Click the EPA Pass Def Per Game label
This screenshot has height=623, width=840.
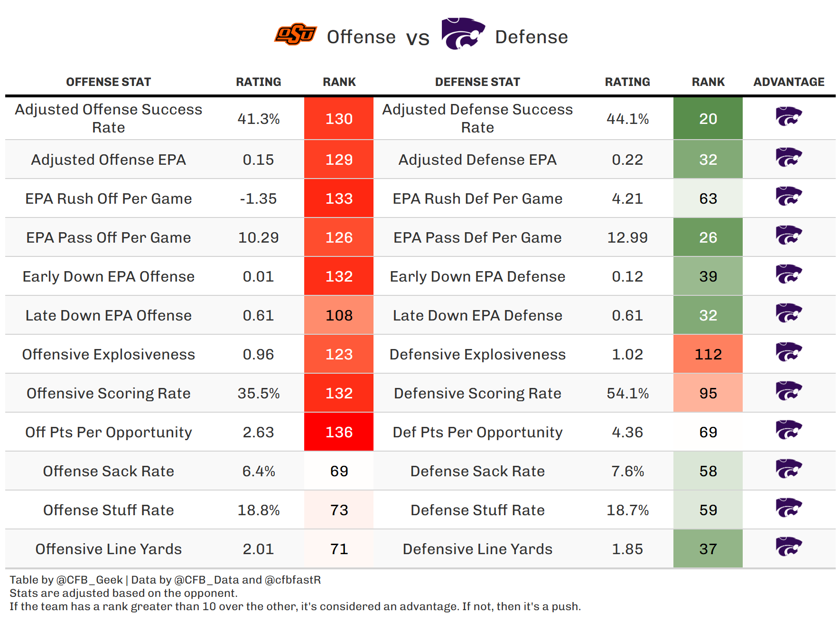click(477, 237)
